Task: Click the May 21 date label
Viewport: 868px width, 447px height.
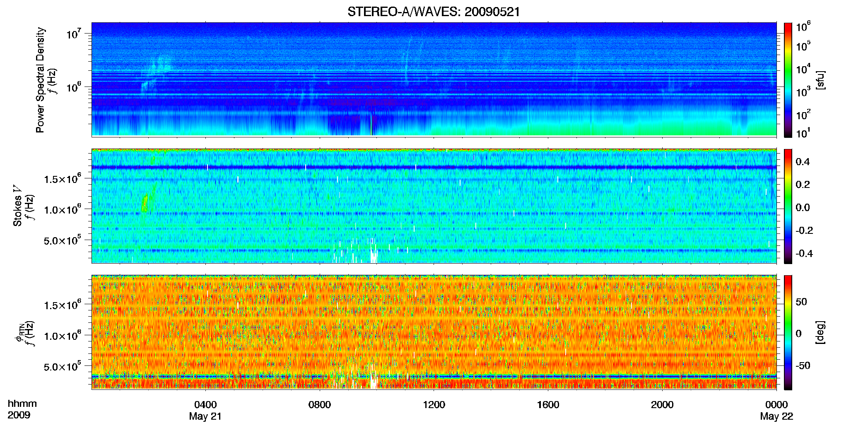Action: (x=205, y=416)
